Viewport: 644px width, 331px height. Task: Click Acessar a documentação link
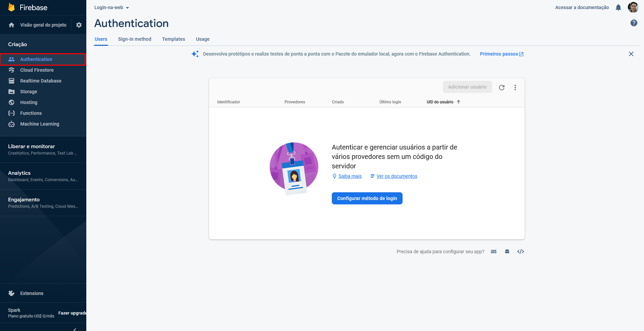[582, 7]
